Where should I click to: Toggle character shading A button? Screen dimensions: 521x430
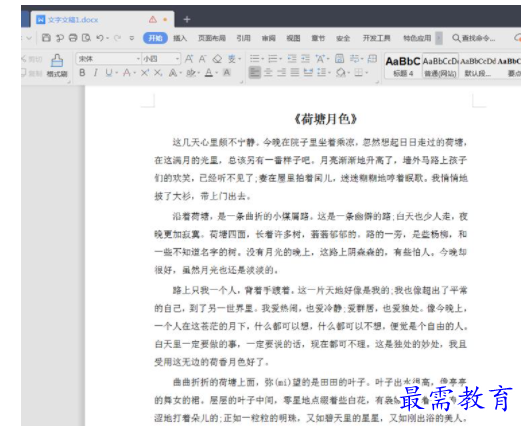[x=227, y=72]
